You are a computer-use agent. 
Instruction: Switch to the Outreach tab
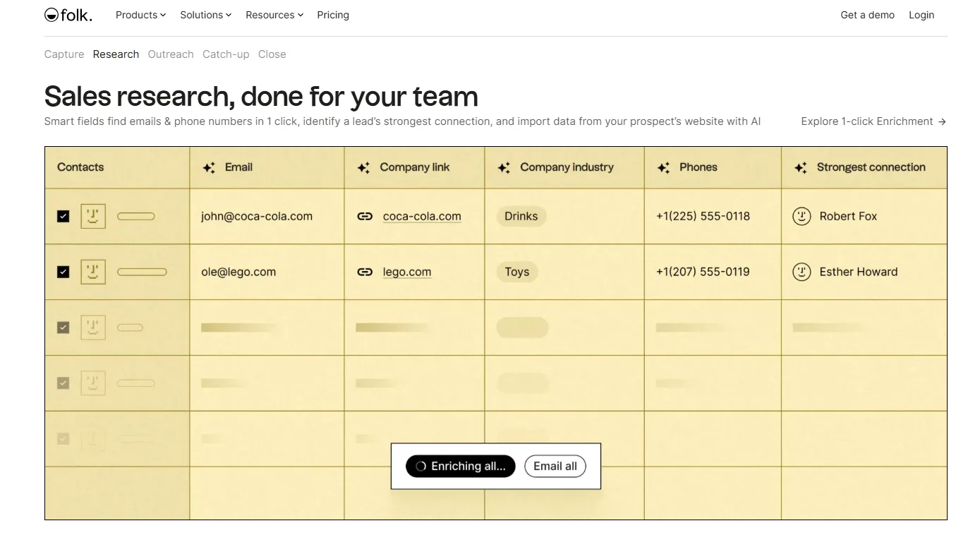coord(171,54)
